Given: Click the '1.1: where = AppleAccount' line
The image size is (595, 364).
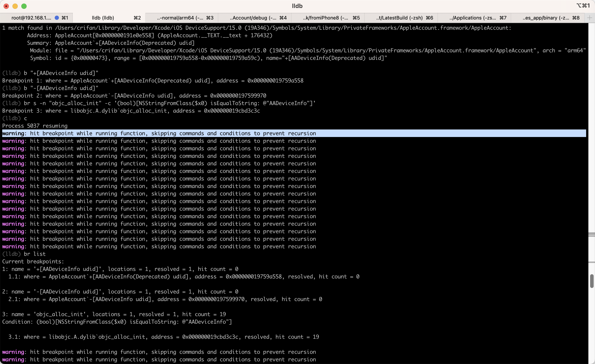Looking at the screenshot, I should point(184,277).
